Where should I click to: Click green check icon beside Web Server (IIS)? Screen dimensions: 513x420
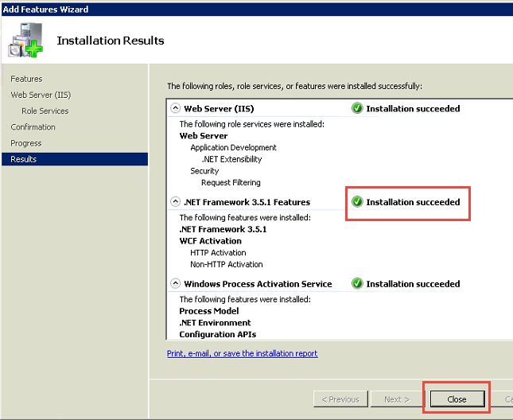tap(357, 108)
